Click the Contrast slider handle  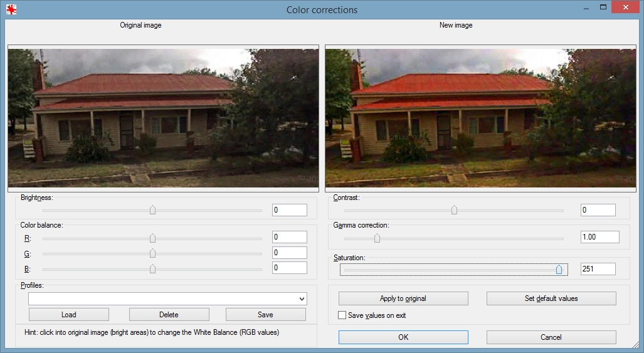click(454, 211)
